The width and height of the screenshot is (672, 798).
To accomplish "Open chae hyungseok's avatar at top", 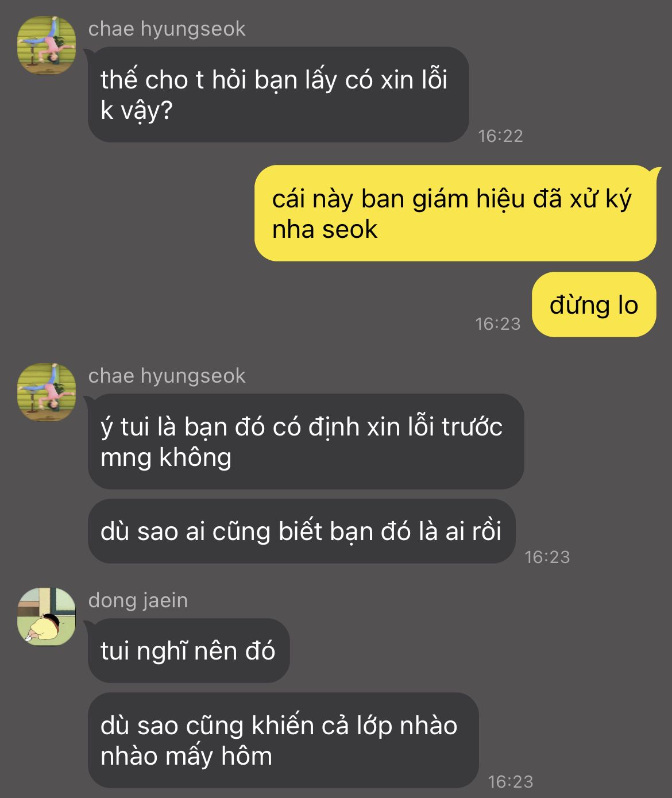I will (x=47, y=45).
